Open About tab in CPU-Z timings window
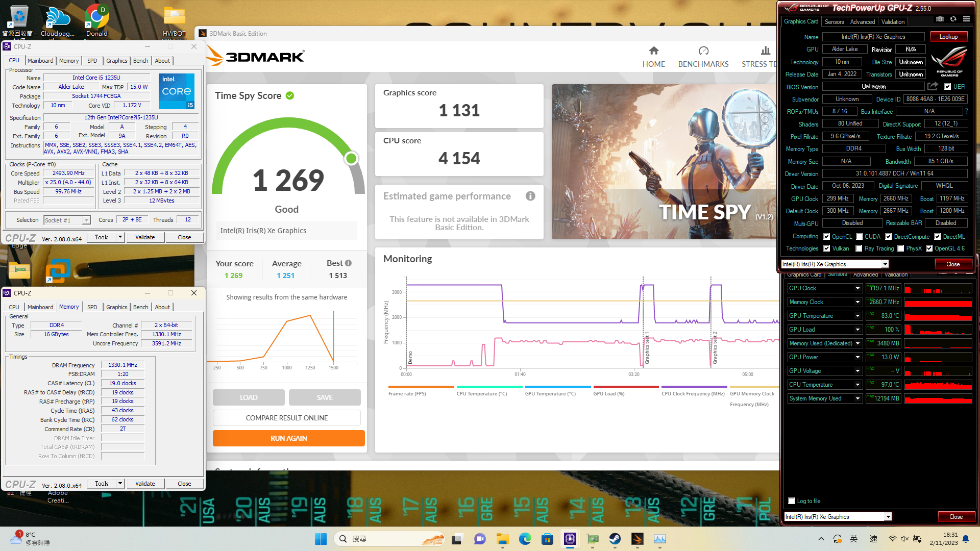Image resolution: width=980 pixels, height=551 pixels. click(x=162, y=307)
